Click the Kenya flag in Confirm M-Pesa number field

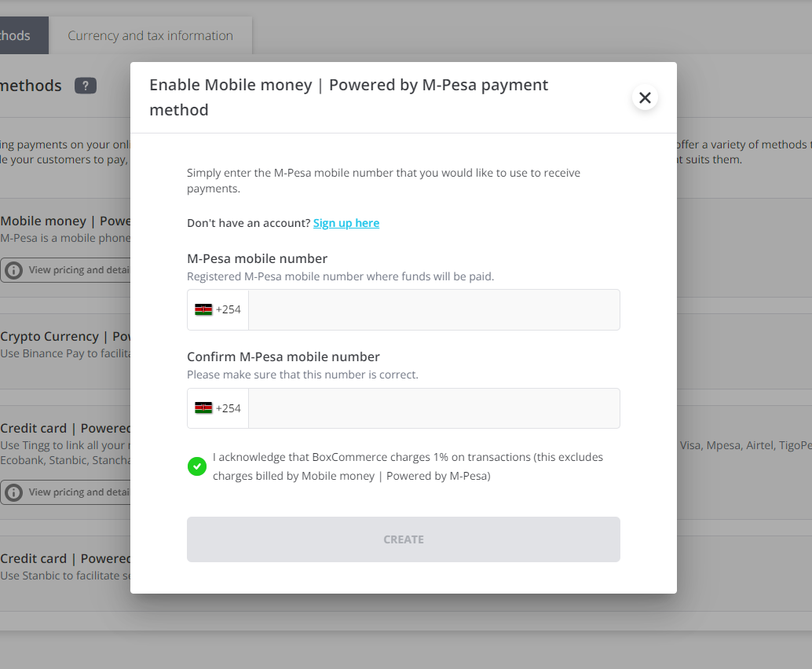pos(203,408)
